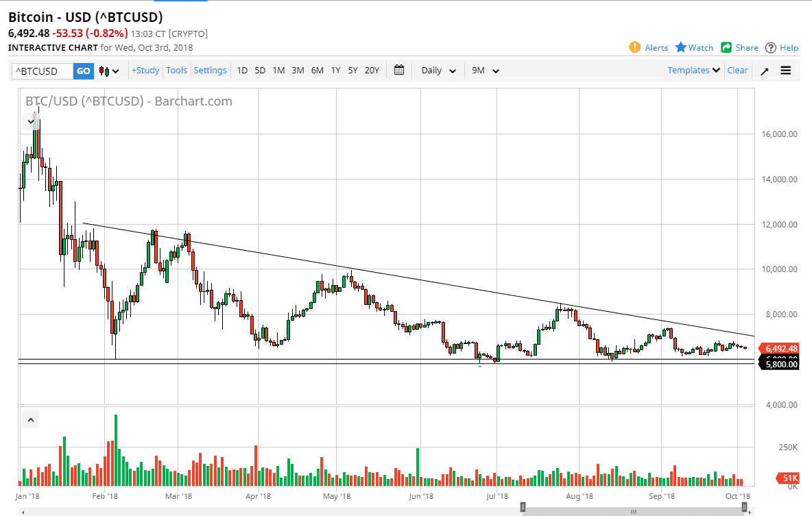The width and height of the screenshot is (812, 516).
Task: Open the Daily frequency dropdown
Action: click(x=438, y=71)
